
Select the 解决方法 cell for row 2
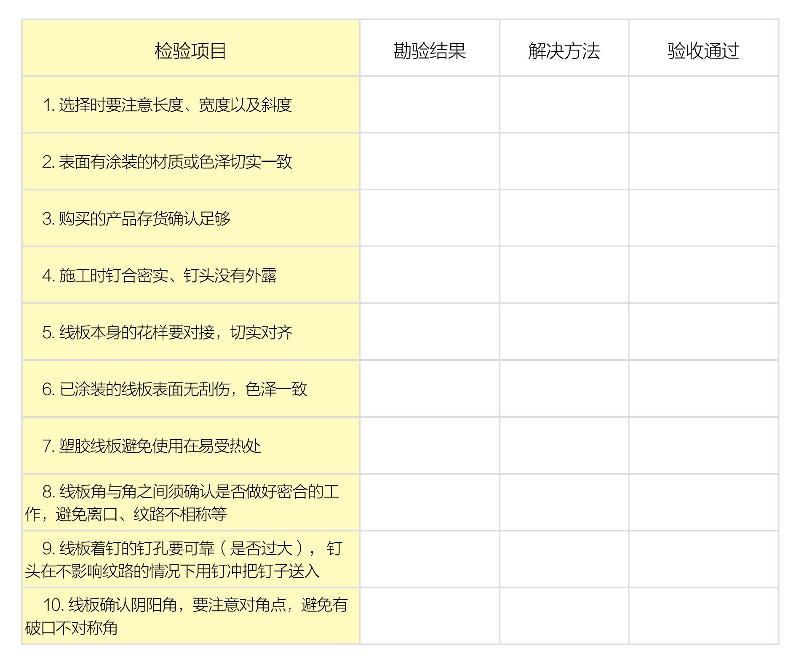(564, 161)
